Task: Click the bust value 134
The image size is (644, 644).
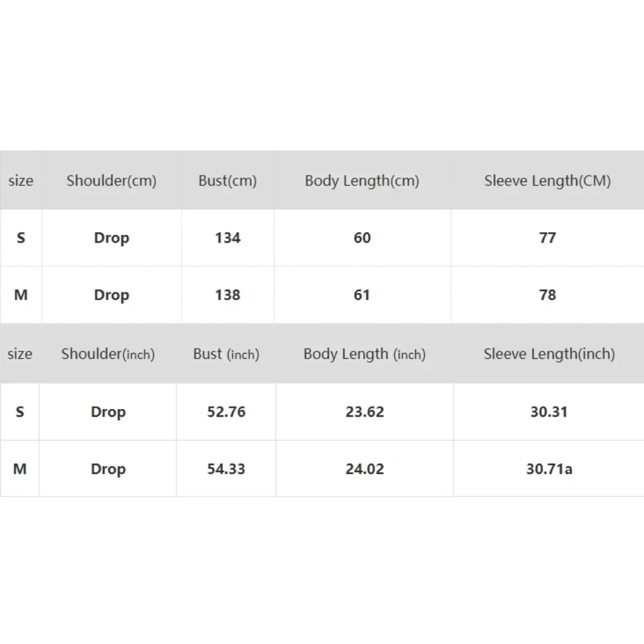Action: point(227,238)
